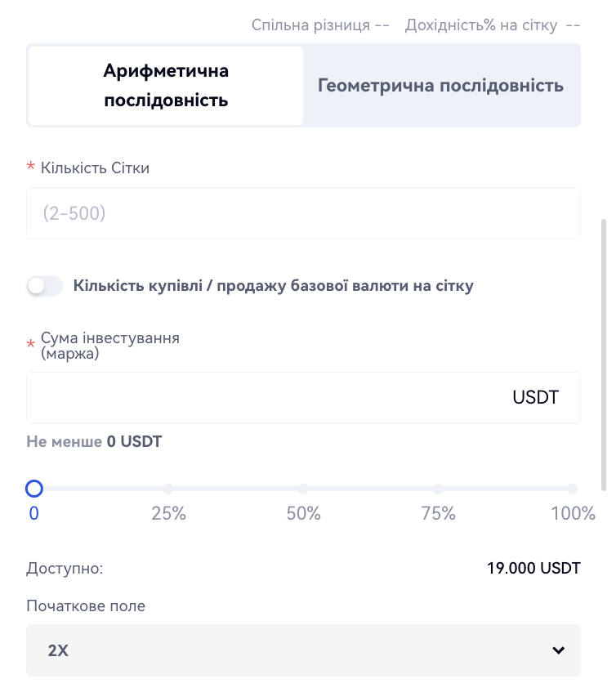
Task: Set the investment slider to the 50% dot
Action: pos(303,489)
